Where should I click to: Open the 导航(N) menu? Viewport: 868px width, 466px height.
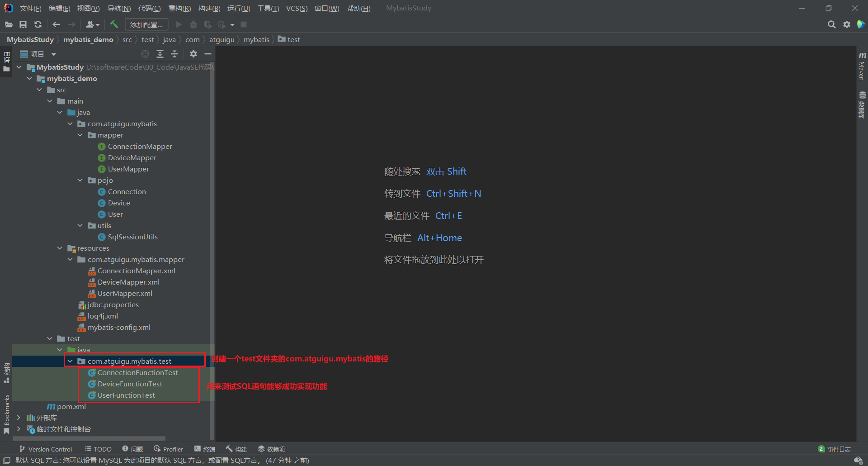(119, 9)
